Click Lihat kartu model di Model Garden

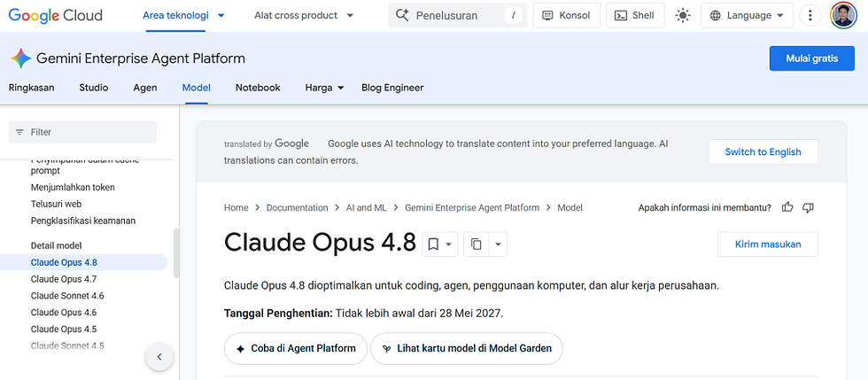click(x=467, y=348)
